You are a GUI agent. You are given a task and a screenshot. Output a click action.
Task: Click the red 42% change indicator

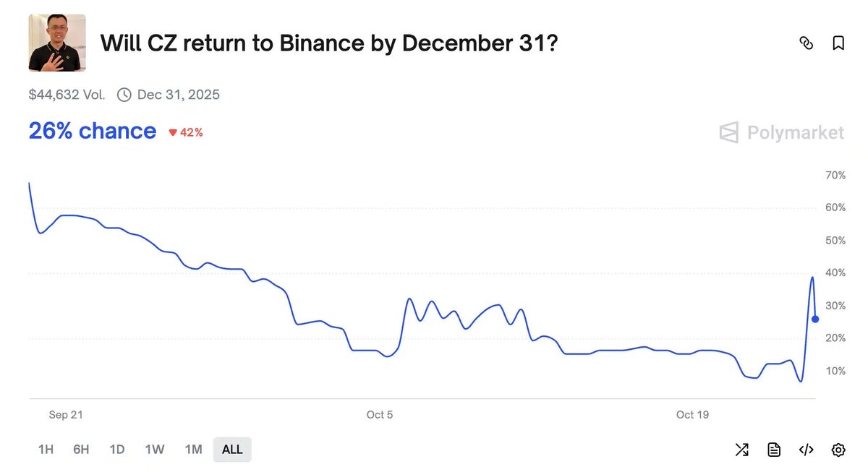pos(186,132)
